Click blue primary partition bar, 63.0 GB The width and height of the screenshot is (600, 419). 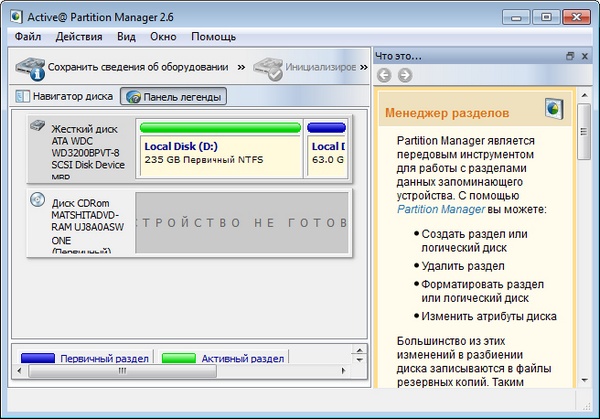(326, 127)
